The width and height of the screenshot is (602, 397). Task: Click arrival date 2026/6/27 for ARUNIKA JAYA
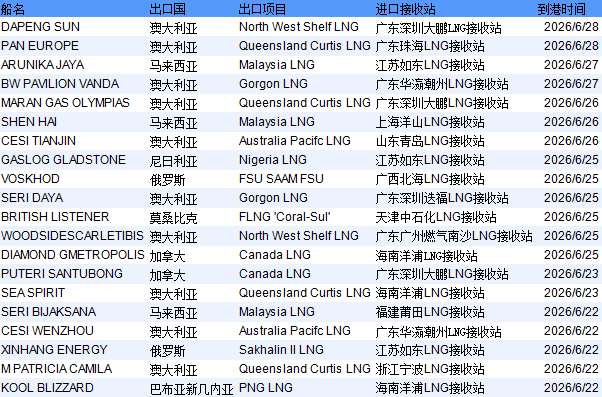pos(571,65)
